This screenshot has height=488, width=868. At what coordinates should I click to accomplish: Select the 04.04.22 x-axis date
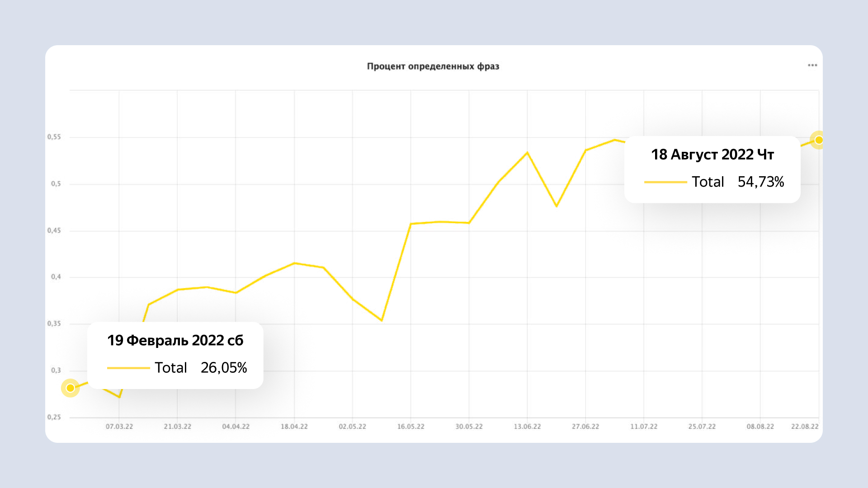coord(236,427)
